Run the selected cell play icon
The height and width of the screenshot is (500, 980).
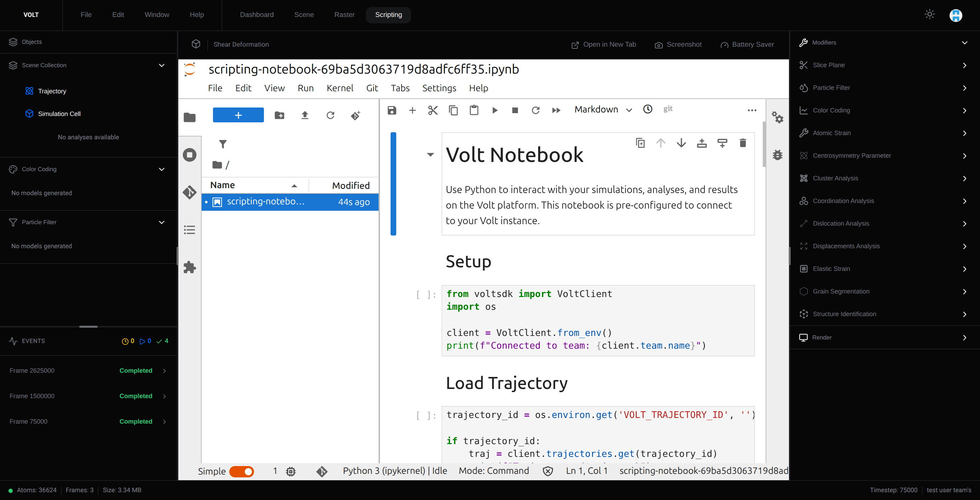tap(495, 110)
